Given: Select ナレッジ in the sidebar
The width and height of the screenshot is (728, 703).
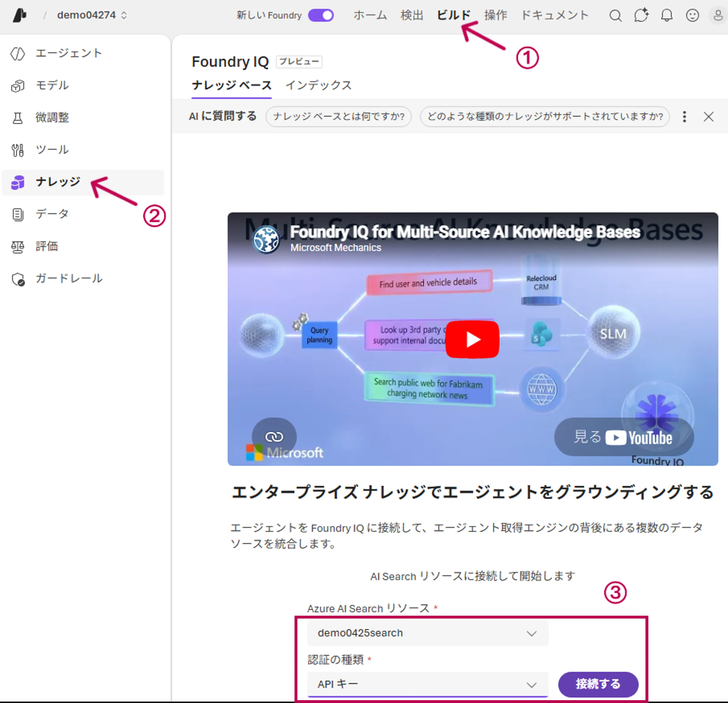Looking at the screenshot, I should pyautogui.click(x=83, y=182).
